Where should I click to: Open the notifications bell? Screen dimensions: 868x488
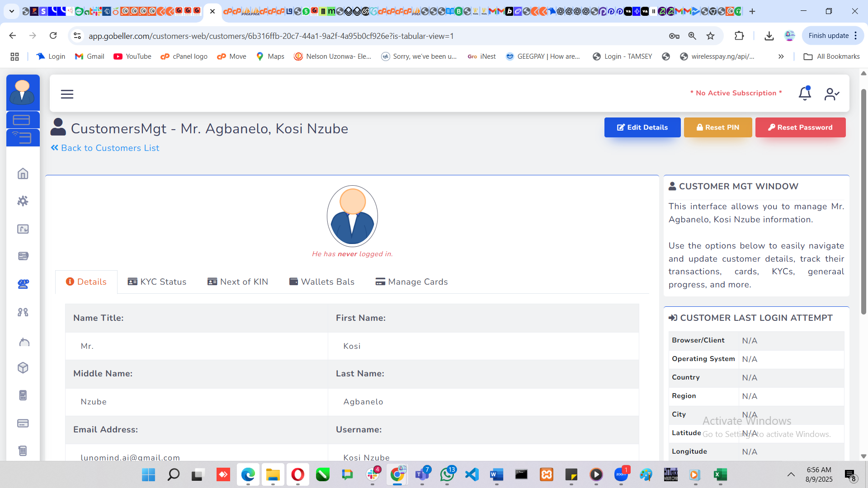point(805,94)
